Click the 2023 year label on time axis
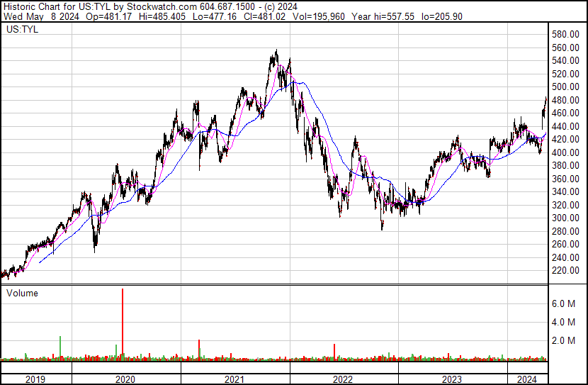 (x=451, y=379)
